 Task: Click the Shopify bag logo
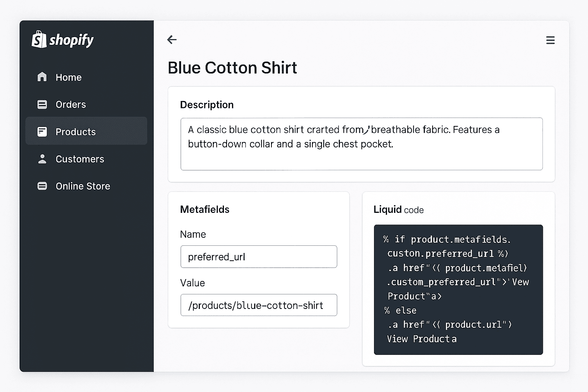coord(39,39)
